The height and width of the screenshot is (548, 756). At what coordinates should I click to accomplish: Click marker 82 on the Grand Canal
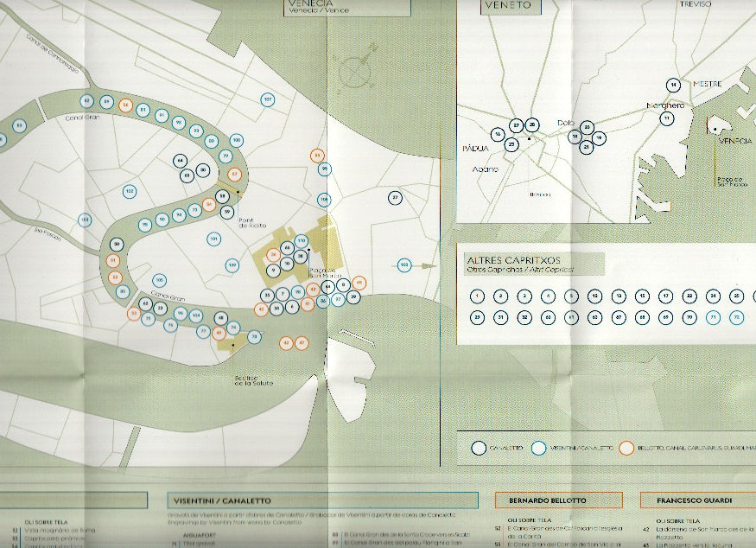click(86, 101)
